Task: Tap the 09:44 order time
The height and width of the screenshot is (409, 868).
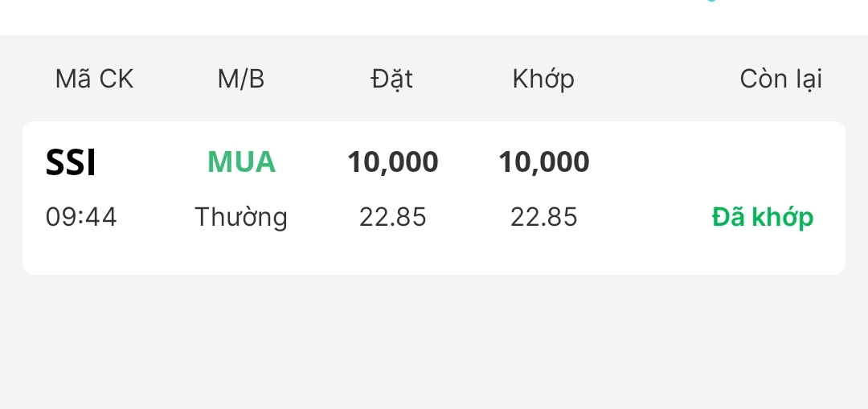Action: [81, 217]
